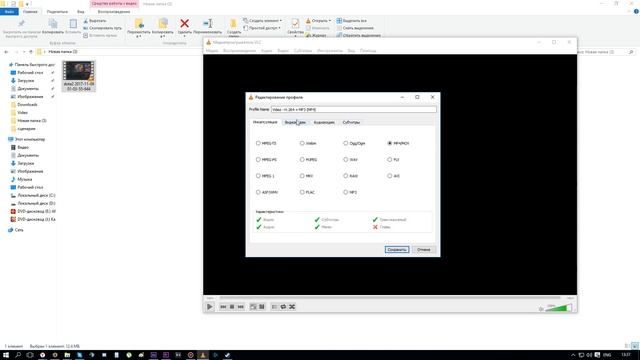The height and width of the screenshot is (360, 640).
Task: Toggle VLC fullscreen mode icon
Action: (253, 307)
